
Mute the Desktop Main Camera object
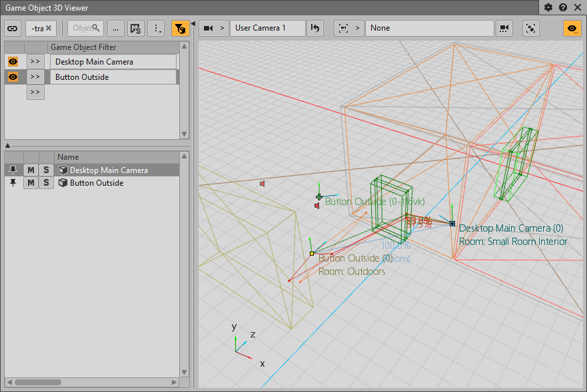pos(31,170)
